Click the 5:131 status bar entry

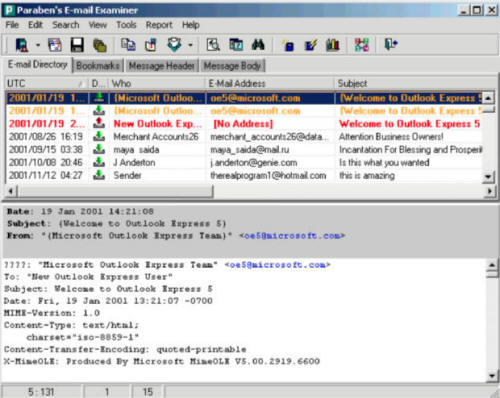click(41, 392)
